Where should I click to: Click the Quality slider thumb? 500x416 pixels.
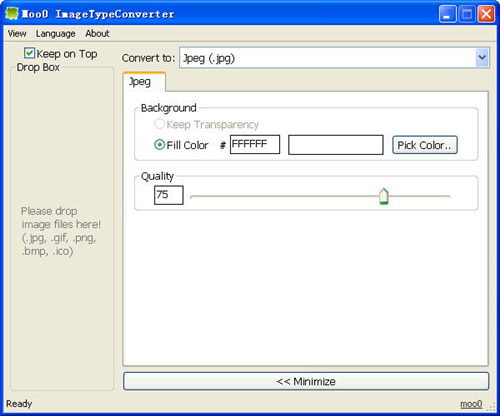[x=384, y=196]
